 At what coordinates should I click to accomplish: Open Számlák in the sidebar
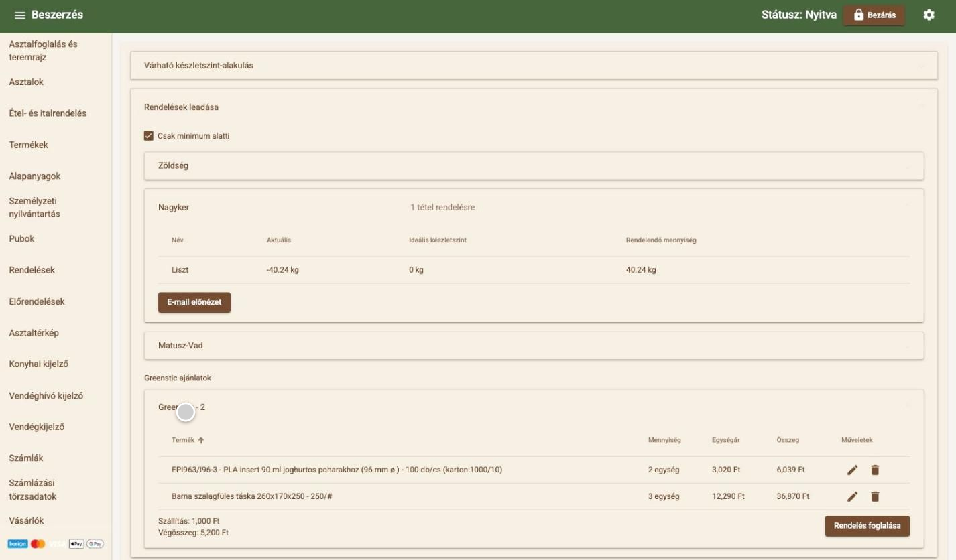click(26, 458)
